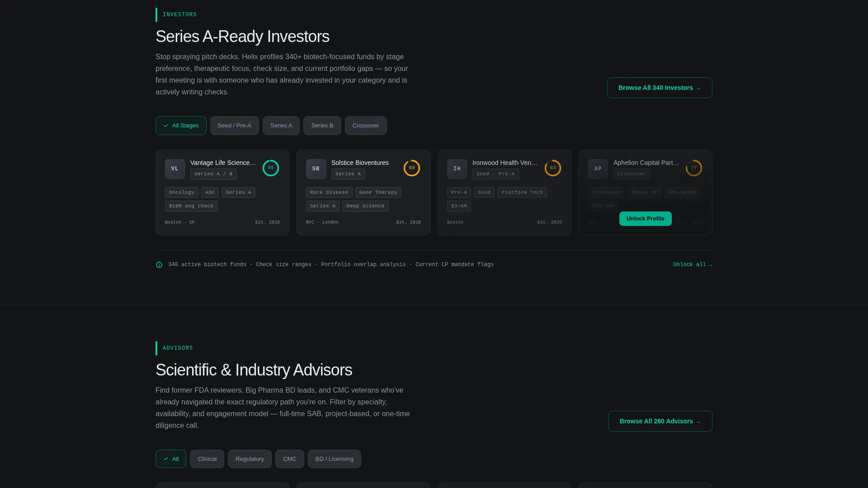Image resolution: width=868 pixels, height=488 pixels.
Task: Click the 95 match score ring
Action: [271, 168]
